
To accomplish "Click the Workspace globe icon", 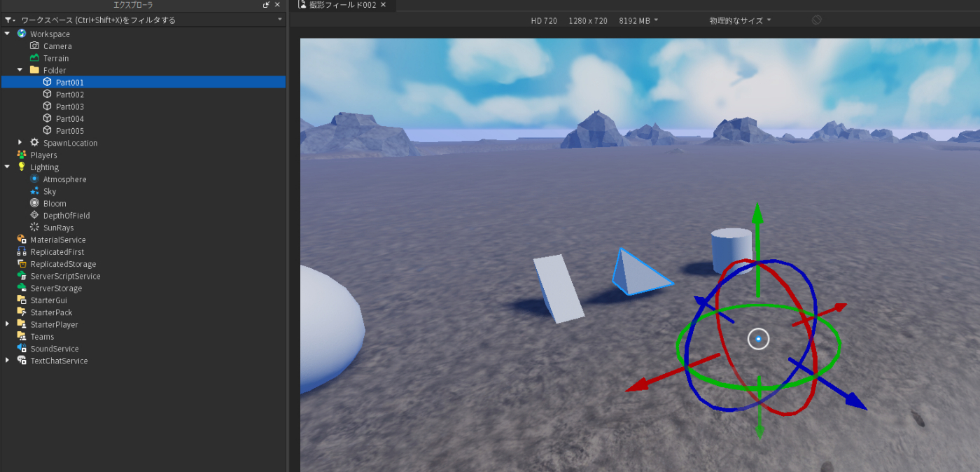I will pyautogui.click(x=22, y=34).
